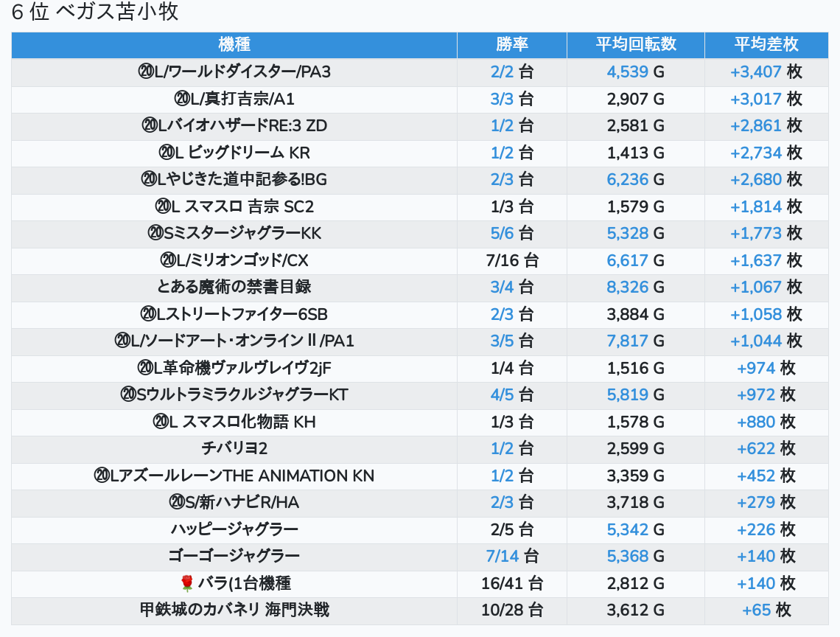Select チバリヨ2 machine name
The height and width of the screenshot is (637, 840).
point(234,448)
